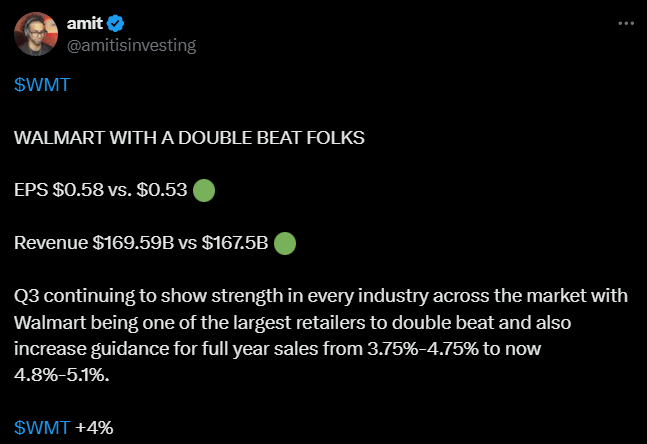Open the $WMT cashtag at tweet top
Viewport: 647px width, 444px height.
(42, 85)
